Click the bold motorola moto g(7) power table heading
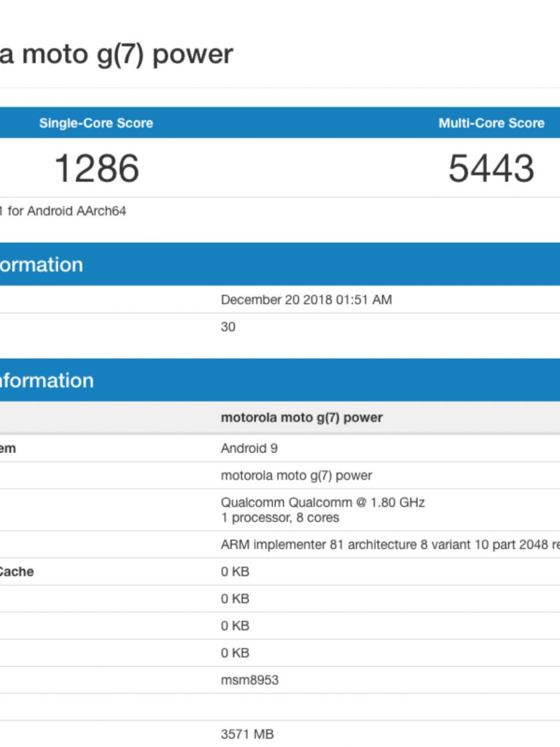 point(301,418)
